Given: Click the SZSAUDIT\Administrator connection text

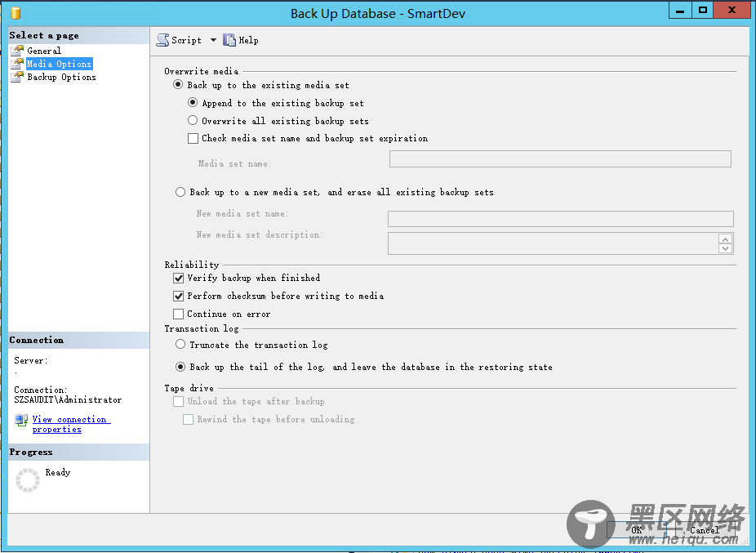Looking at the screenshot, I should pyautogui.click(x=68, y=399).
